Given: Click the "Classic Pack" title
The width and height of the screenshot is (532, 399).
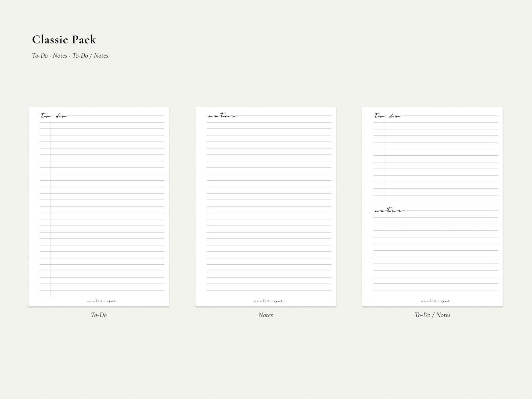Looking at the screenshot, I should tap(64, 39).
